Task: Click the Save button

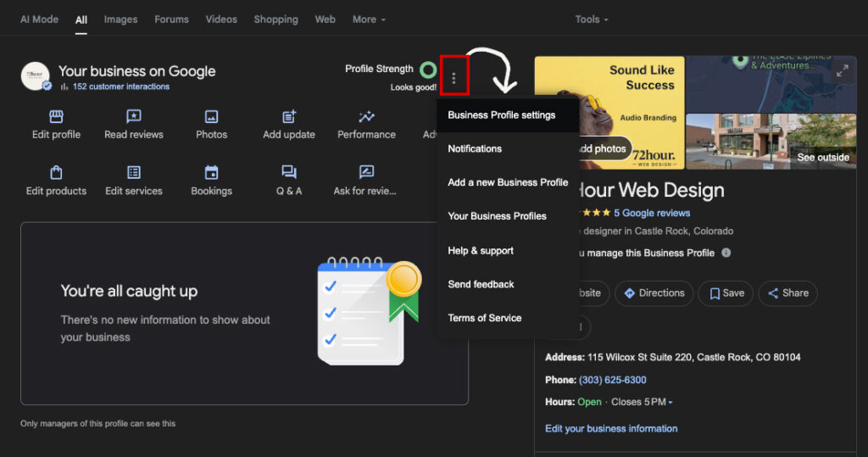Action: [x=726, y=293]
